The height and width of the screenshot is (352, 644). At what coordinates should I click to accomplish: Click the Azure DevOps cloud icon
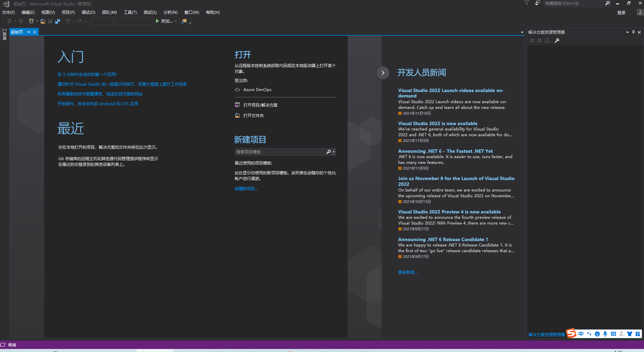point(238,90)
